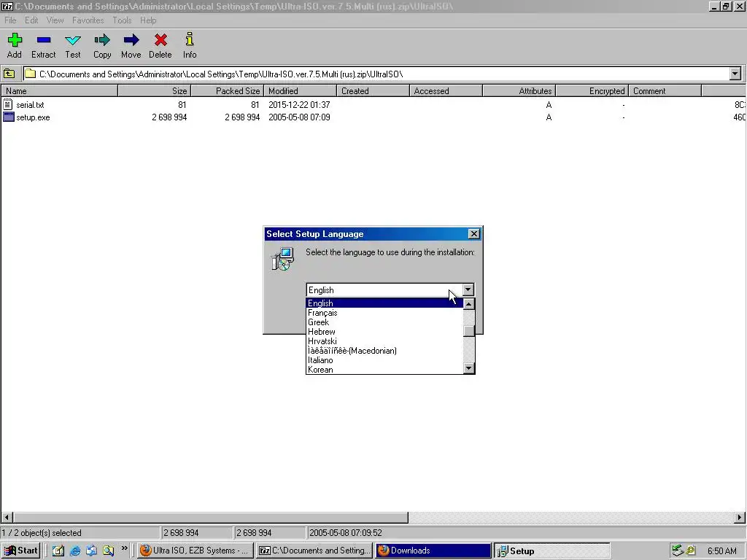Click the Delete toolbar icon

(160, 40)
